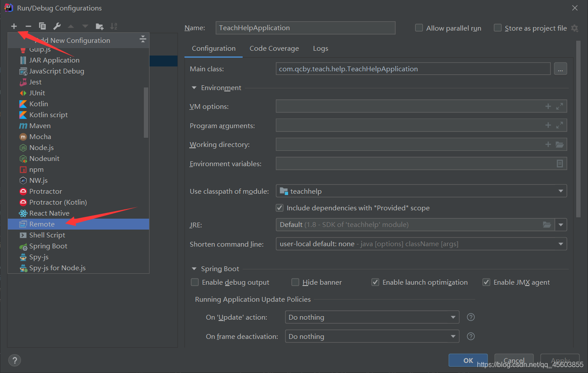
Task: Select the Kotlin configuration type
Action: coord(78,104)
